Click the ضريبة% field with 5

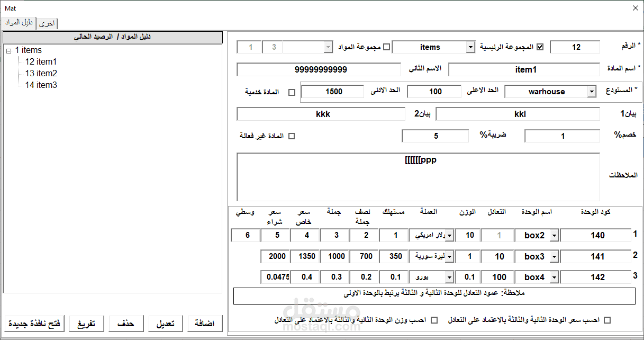[436, 136]
